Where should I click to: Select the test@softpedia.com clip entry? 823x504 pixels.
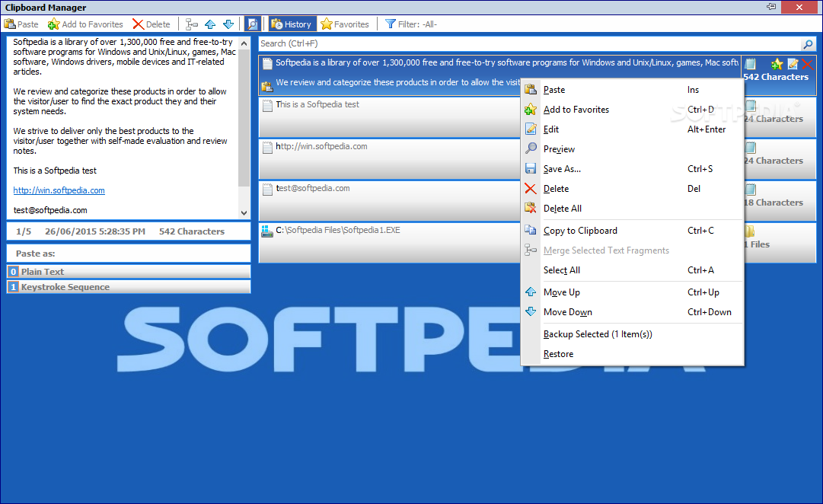(389, 201)
